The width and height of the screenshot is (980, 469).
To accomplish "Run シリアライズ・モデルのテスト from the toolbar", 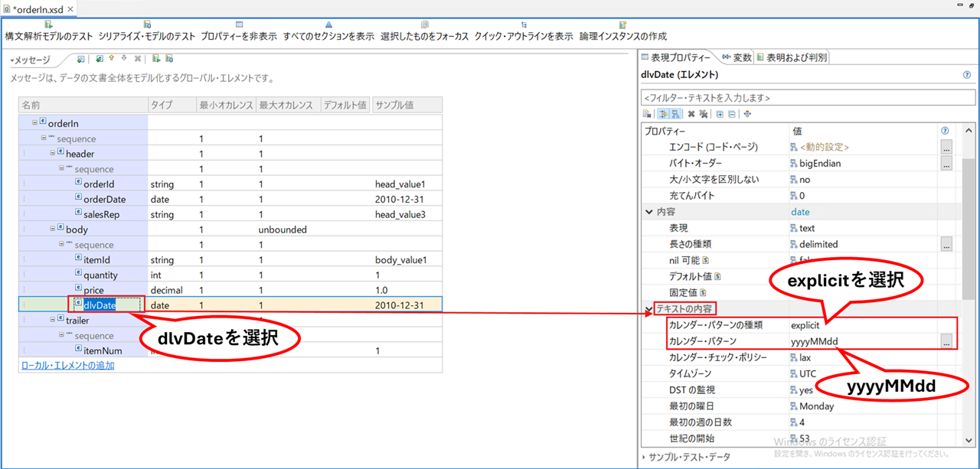I will (x=146, y=31).
